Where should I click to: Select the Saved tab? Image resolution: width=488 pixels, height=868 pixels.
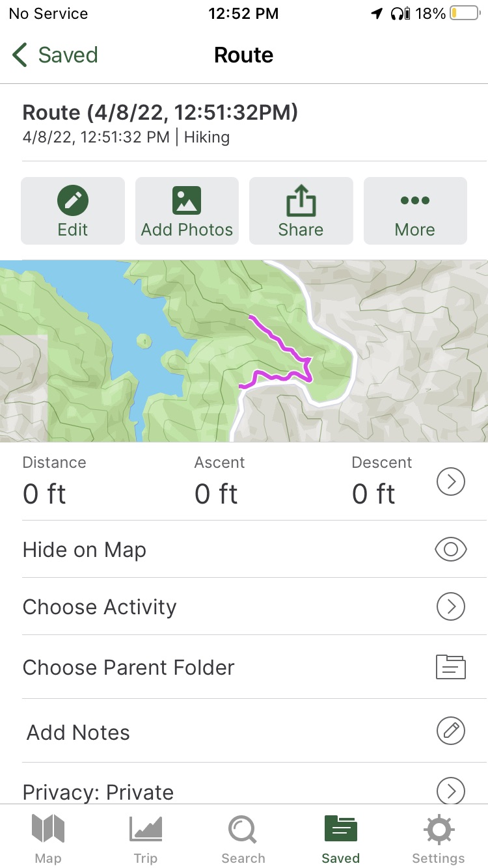coord(341,838)
